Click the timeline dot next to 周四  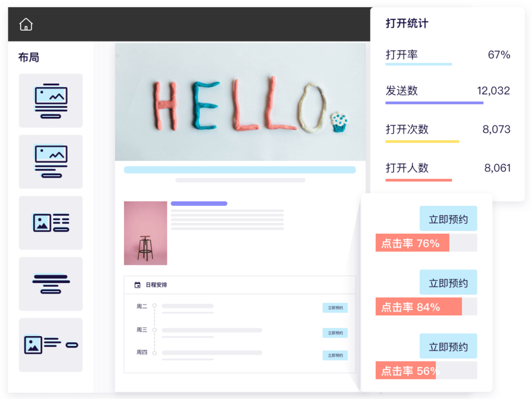point(154,353)
